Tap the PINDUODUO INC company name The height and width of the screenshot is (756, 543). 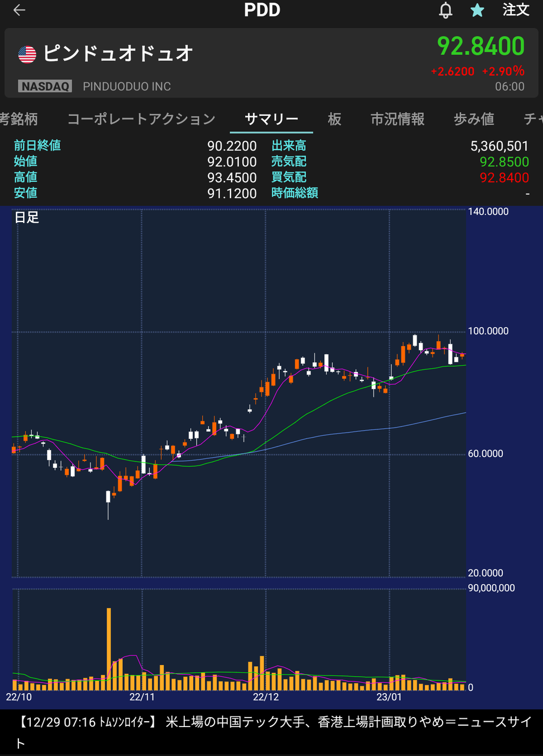127,86
